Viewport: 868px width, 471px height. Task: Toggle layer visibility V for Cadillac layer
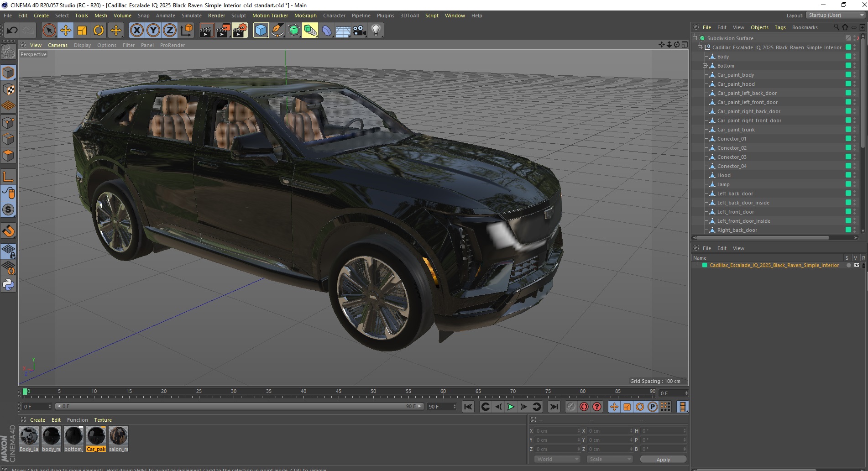857,265
